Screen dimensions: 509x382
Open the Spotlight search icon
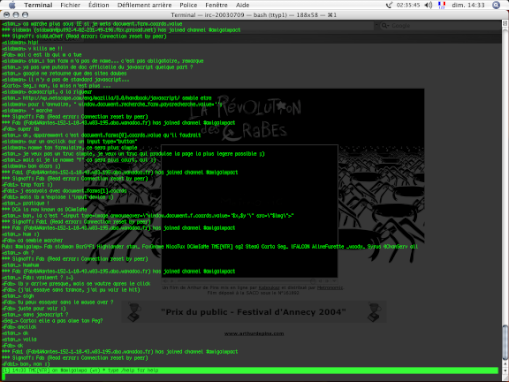(496, 5)
